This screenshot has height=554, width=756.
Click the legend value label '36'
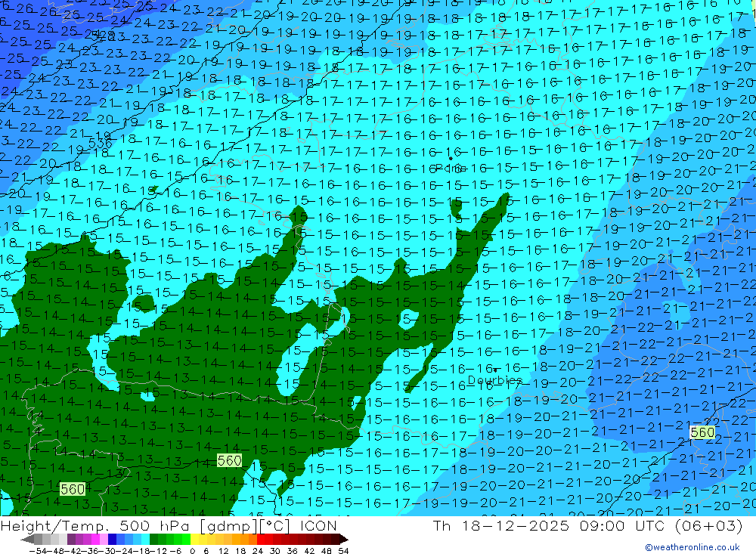coord(292,551)
